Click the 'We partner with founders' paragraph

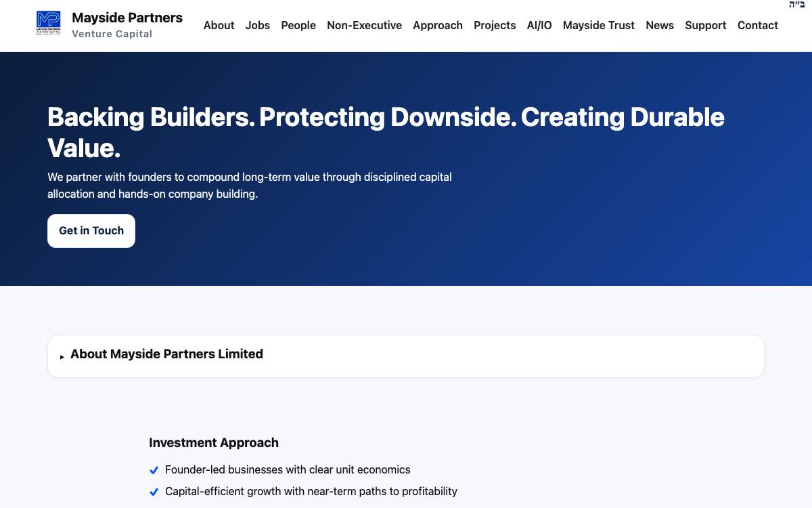(x=250, y=186)
